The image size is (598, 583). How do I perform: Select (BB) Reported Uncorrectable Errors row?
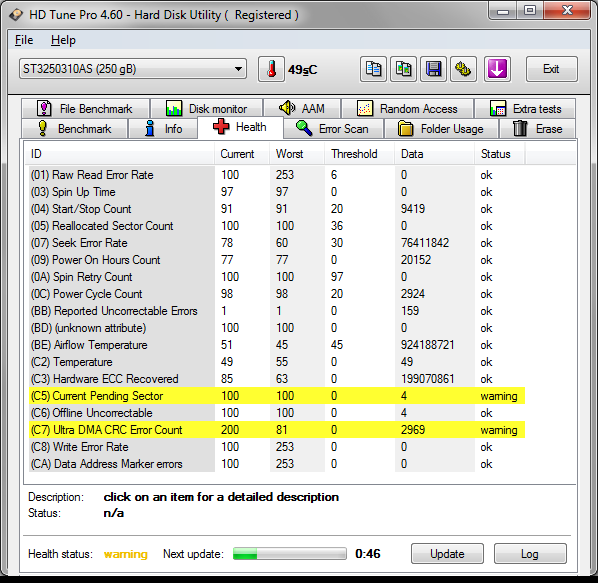276,311
